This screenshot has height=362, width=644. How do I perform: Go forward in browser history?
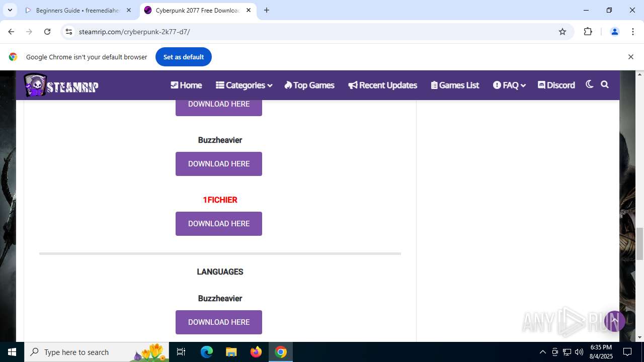(29, 32)
